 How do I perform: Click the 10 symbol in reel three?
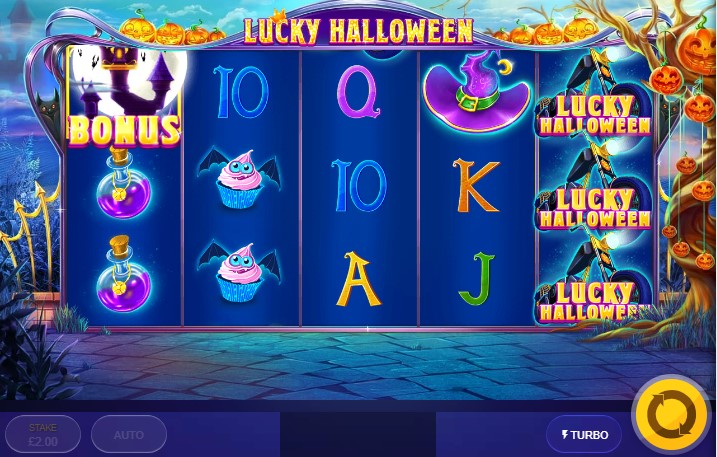[359, 185]
